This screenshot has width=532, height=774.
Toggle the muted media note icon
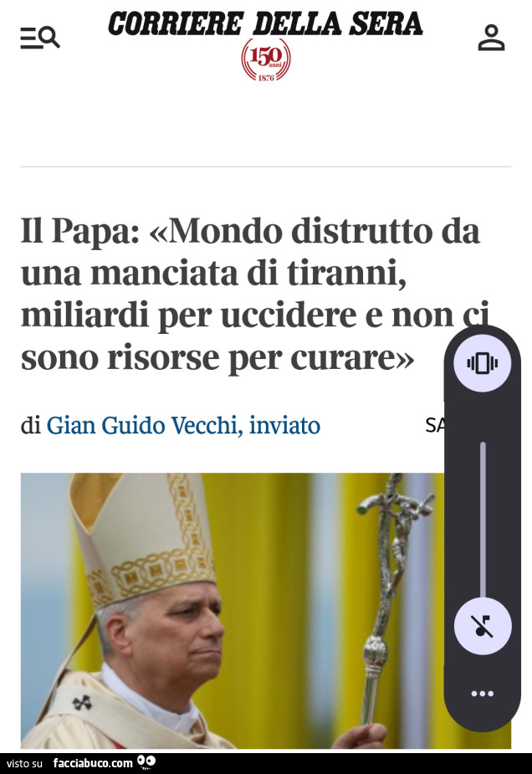(x=482, y=626)
